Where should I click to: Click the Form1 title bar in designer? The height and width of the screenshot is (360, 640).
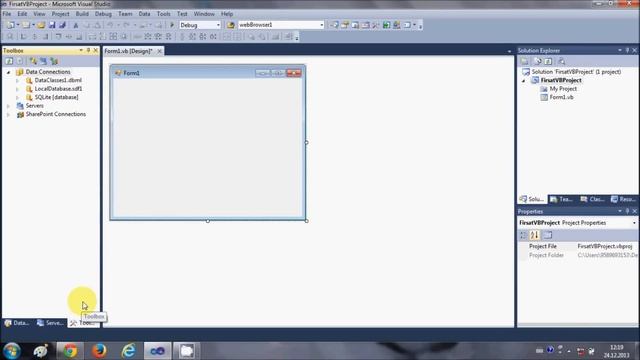click(208, 73)
